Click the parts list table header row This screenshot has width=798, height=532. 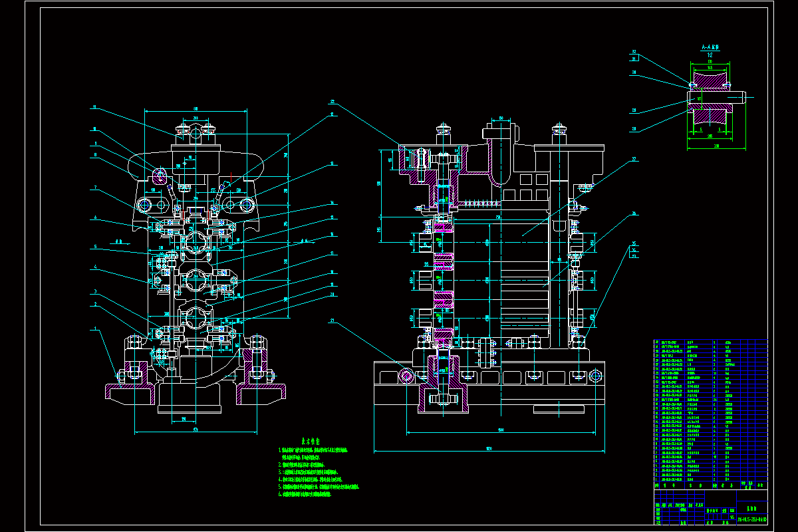coord(710,486)
